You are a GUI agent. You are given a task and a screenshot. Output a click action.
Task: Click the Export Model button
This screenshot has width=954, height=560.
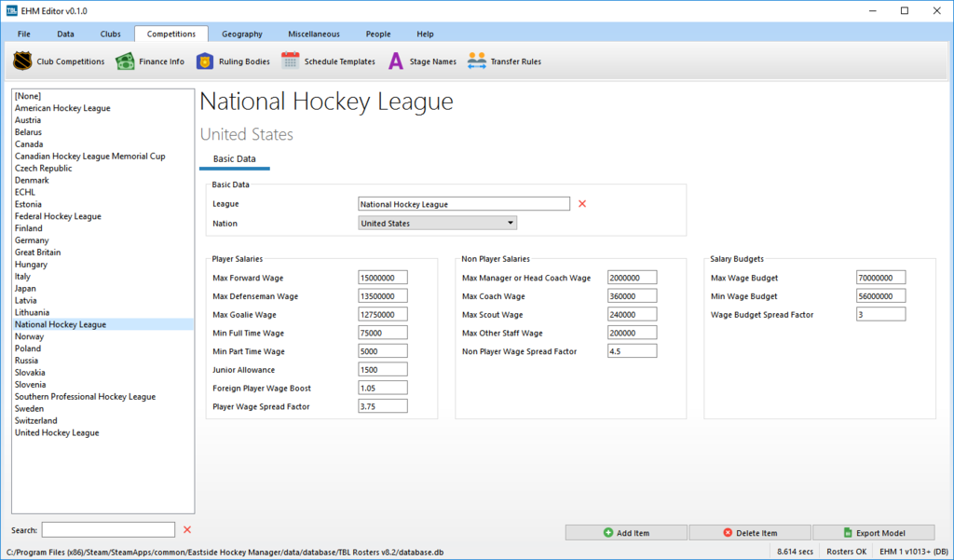coord(874,533)
